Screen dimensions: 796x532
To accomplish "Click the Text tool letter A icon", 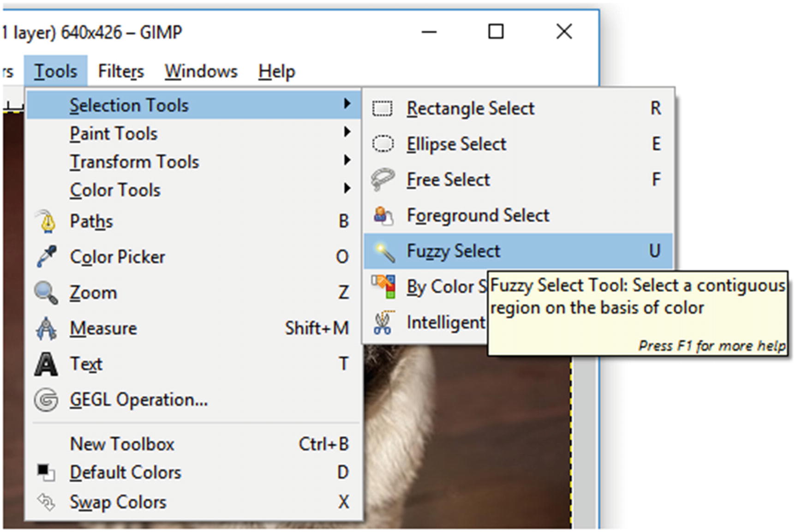I will (x=46, y=365).
